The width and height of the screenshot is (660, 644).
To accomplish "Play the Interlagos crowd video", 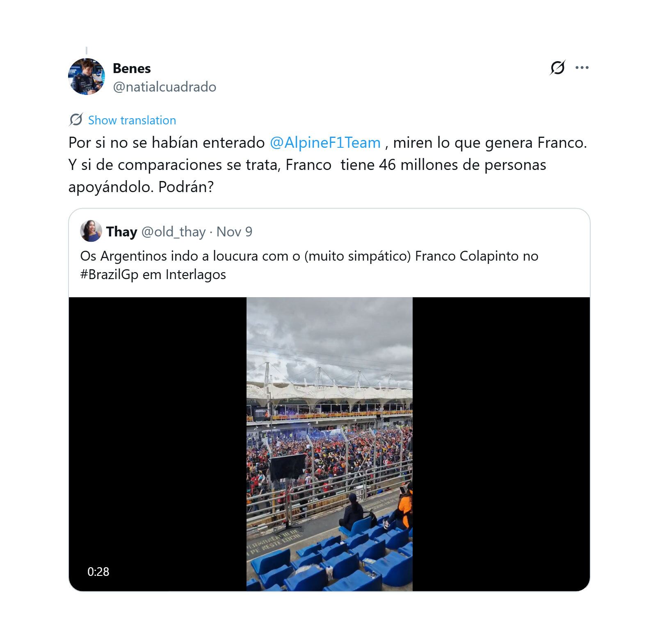I will 329,444.
